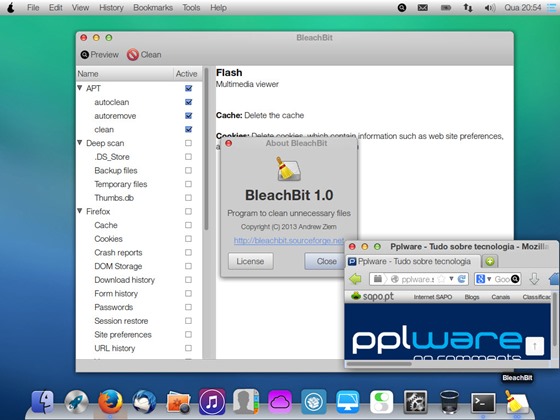The height and width of the screenshot is (420, 560).
Task: Uncheck the APT clean checkbox
Action: click(189, 129)
